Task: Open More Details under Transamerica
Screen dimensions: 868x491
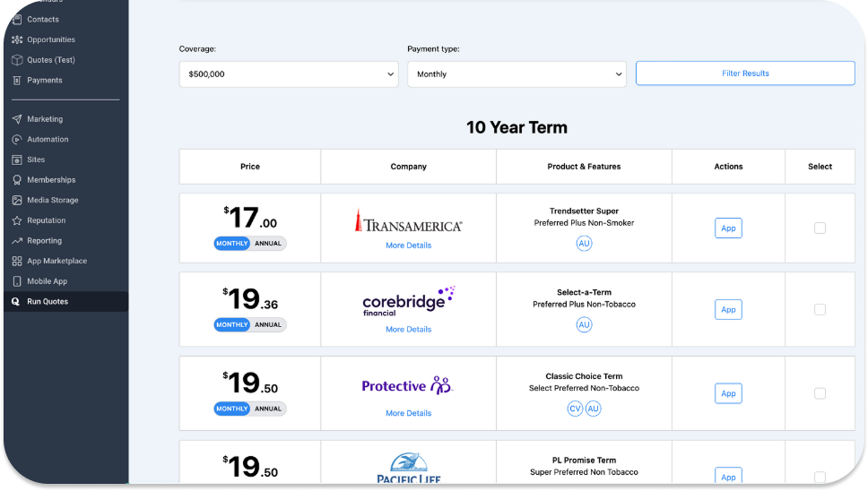Action: 408,245
